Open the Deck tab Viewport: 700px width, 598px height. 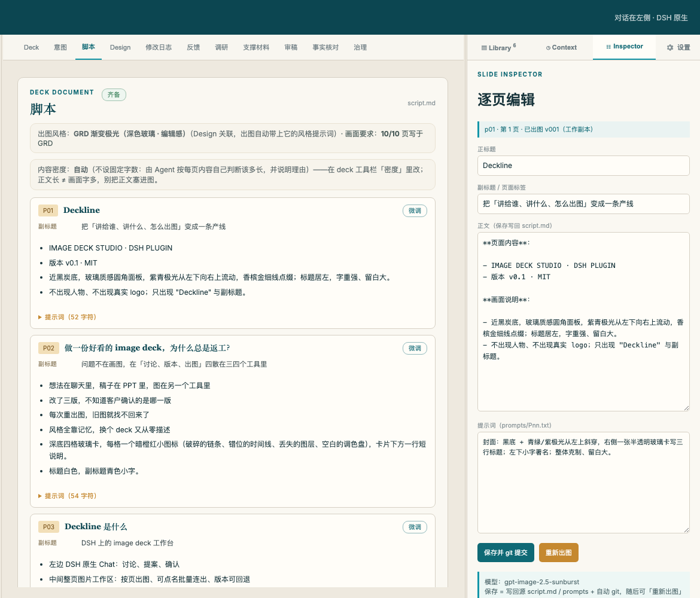[31, 47]
